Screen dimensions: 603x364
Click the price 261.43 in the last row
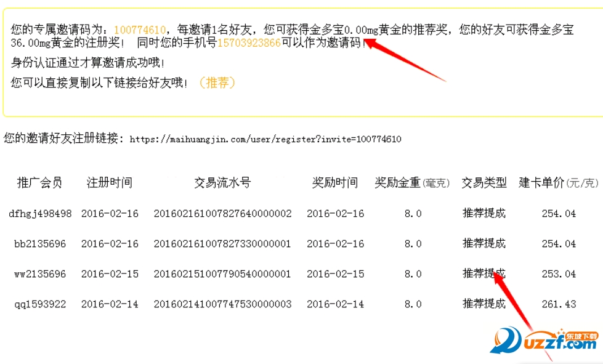[x=558, y=303]
